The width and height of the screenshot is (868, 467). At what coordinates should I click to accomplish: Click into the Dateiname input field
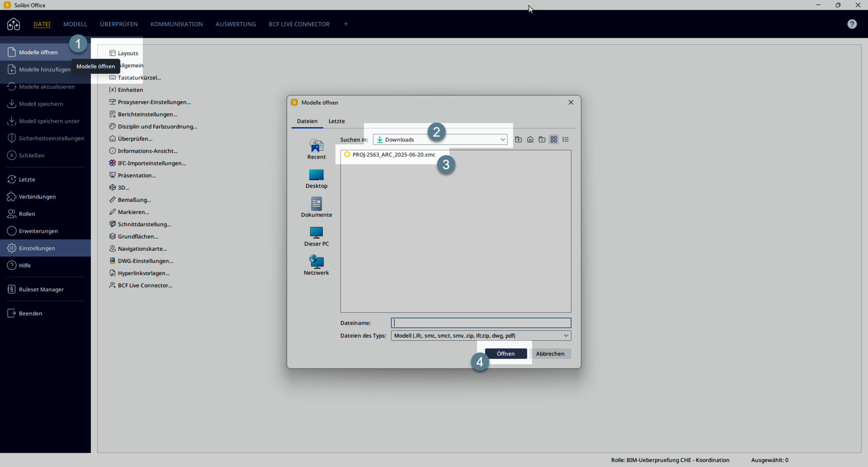coord(480,323)
